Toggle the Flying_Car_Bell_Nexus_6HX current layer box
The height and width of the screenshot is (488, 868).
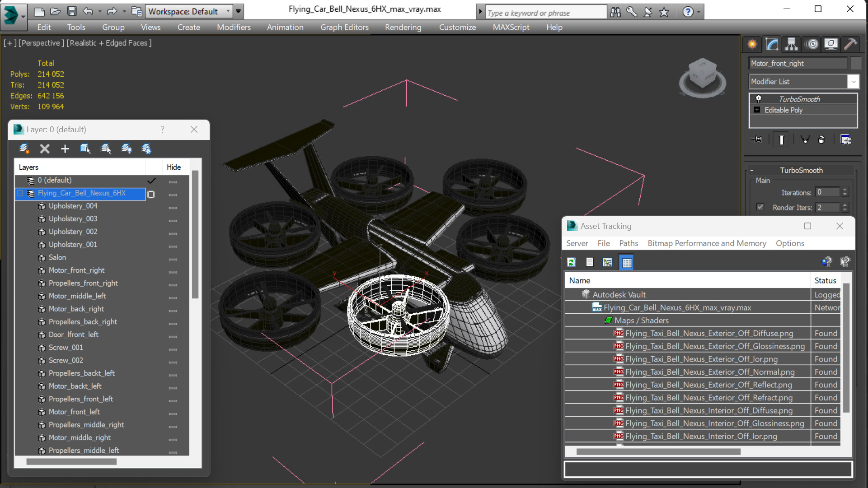click(151, 194)
